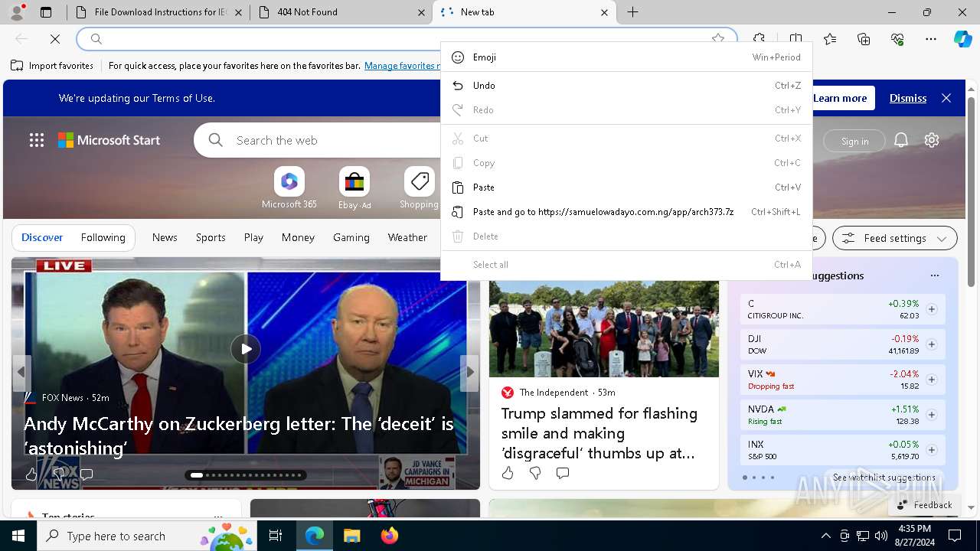
Task: Go to next carousel story
Action: 470,372
